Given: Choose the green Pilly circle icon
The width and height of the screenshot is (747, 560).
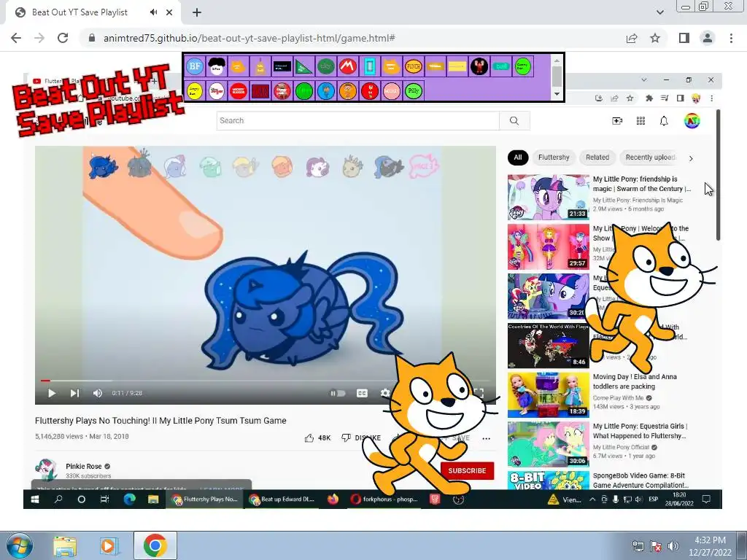Looking at the screenshot, I should tap(414, 90).
